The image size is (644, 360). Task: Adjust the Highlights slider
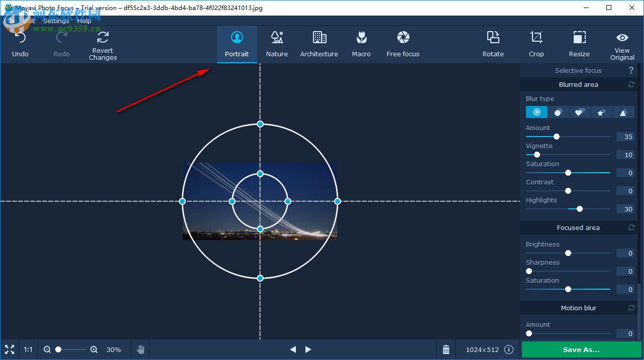[x=580, y=209]
